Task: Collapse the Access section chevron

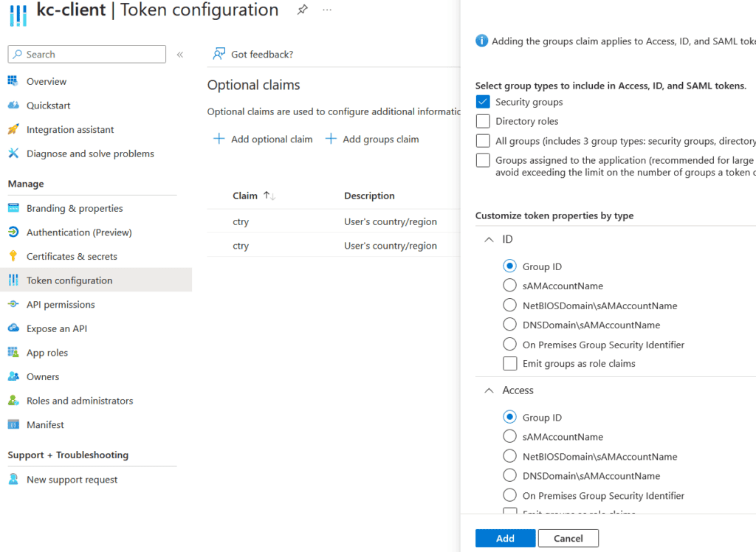Action: coord(489,390)
